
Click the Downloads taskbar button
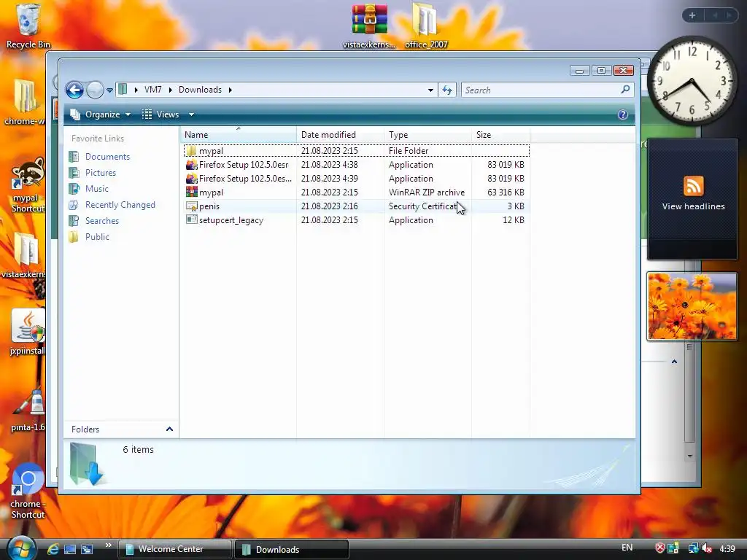tap(292, 549)
